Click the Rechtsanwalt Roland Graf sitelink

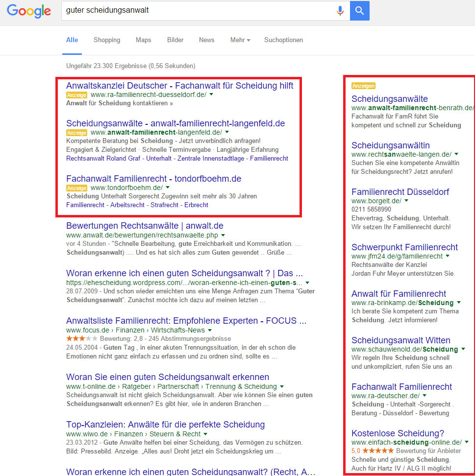(103, 159)
